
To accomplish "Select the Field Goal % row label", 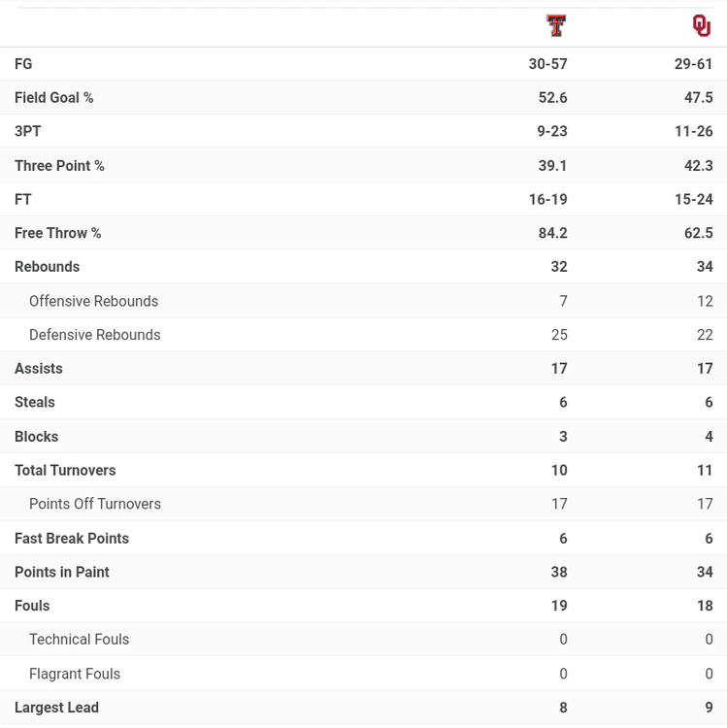I will tap(54, 98).
